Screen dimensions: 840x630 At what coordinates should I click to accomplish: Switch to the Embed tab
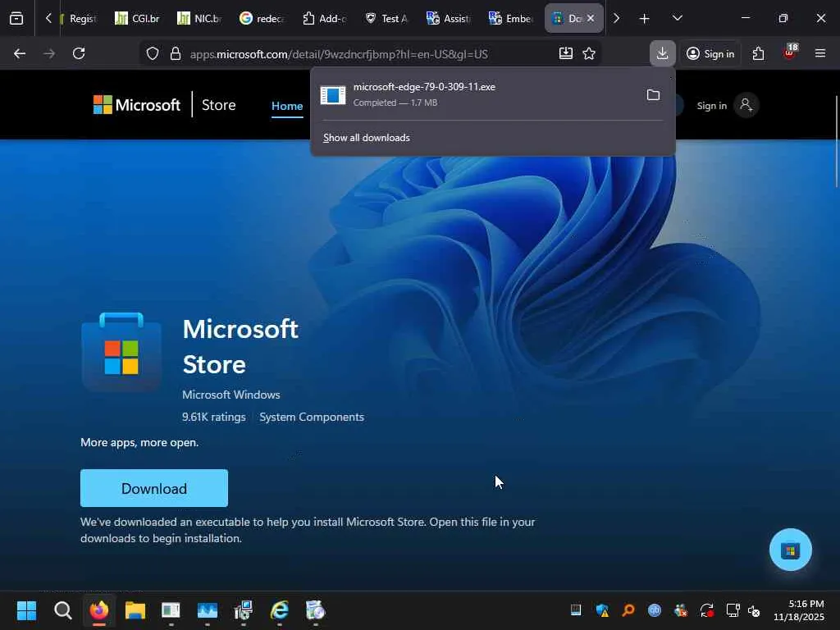pos(512,18)
